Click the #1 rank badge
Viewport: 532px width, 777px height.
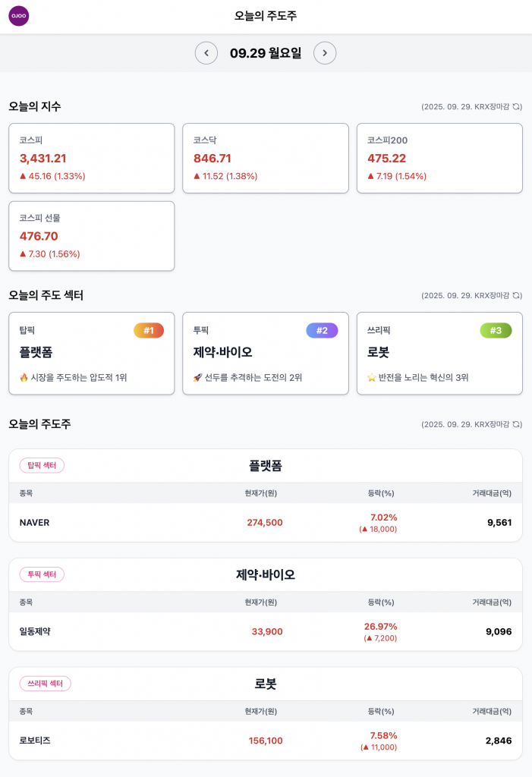[149, 331]
